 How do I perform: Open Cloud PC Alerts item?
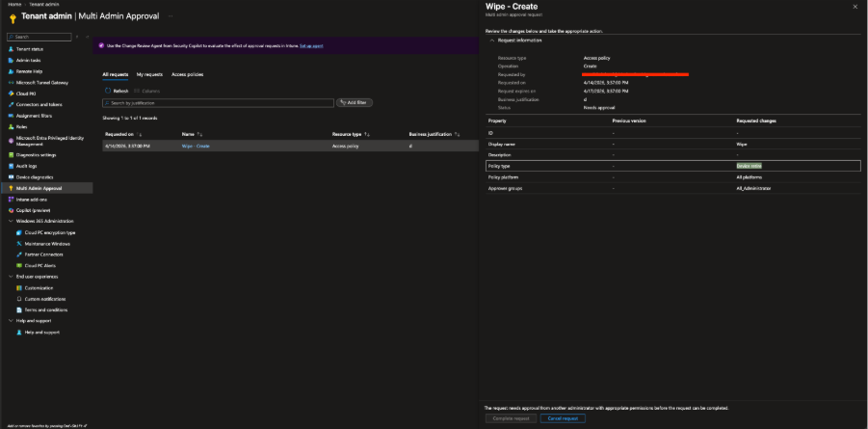42,264
